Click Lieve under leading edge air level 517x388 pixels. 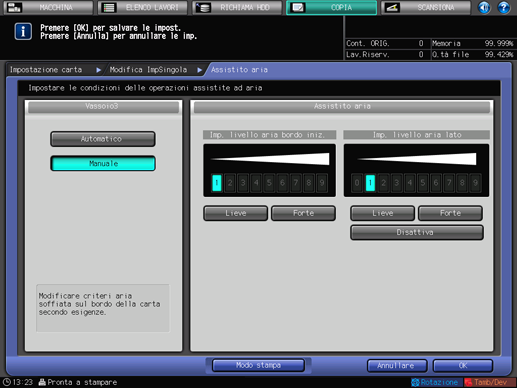coord(236,213)
